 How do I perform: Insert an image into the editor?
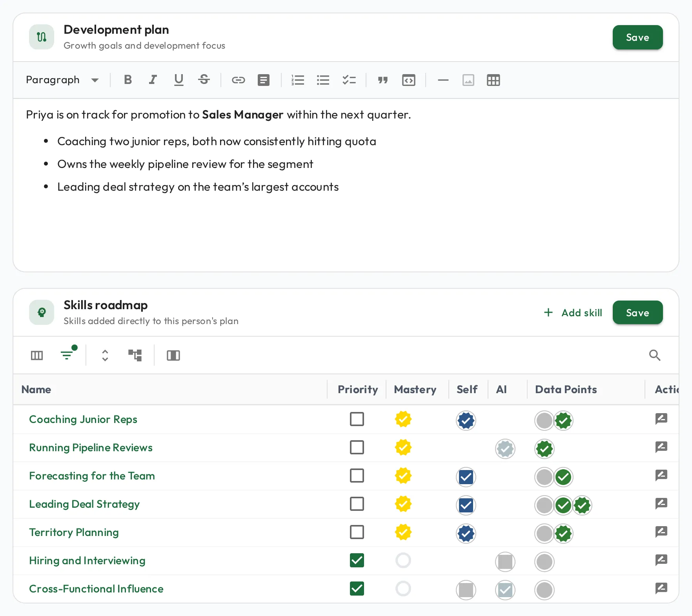coord(468,80)
